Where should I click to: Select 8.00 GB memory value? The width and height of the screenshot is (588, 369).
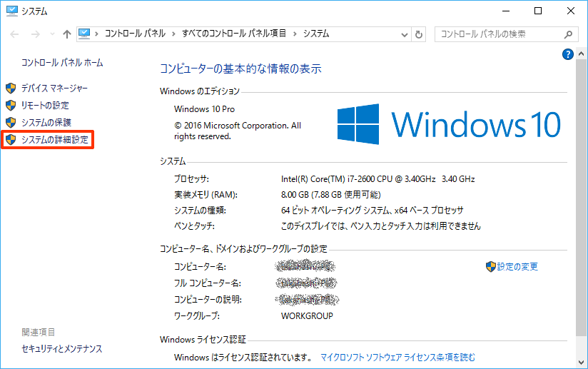tap(331, 195)
